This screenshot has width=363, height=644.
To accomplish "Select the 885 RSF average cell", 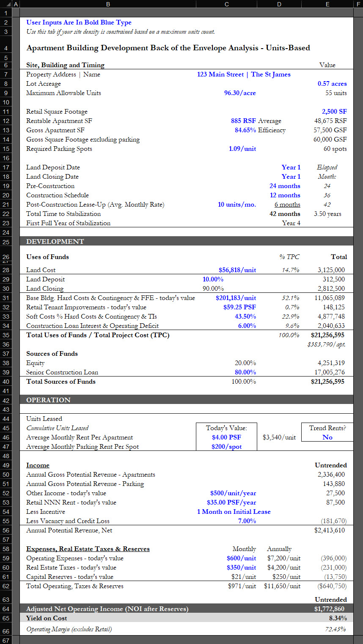I will click(x=243, y=121).
